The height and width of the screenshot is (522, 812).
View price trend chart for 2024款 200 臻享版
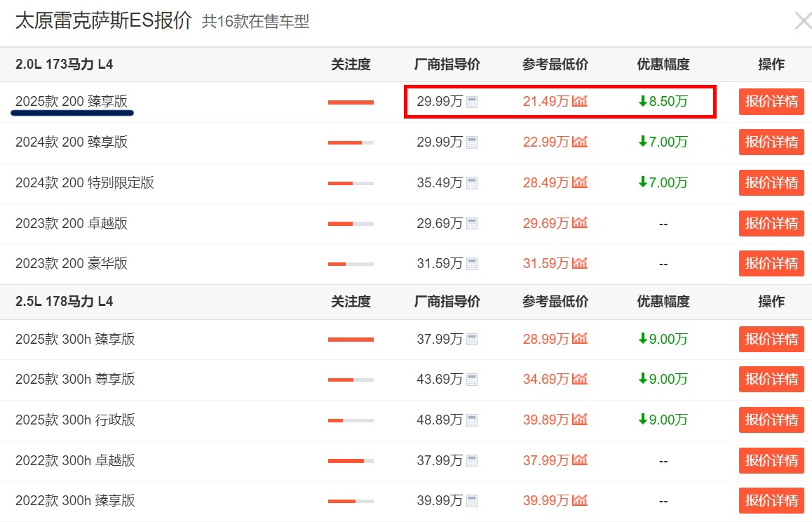coord(579,141)
